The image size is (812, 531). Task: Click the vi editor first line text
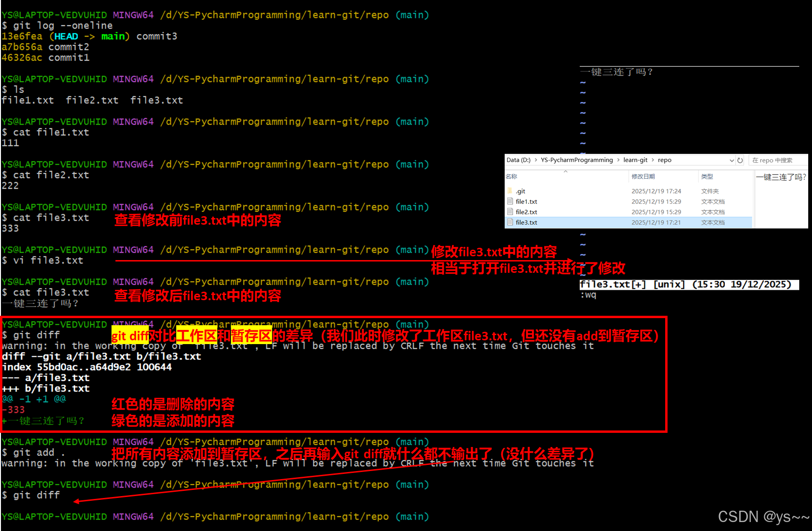click(x=617, y=72)
